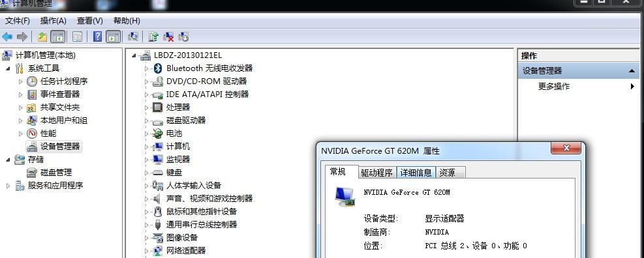Select the Bluetooth 无线电收发器 icon
Screen dimensions: 644x258
tap(158, 68)
